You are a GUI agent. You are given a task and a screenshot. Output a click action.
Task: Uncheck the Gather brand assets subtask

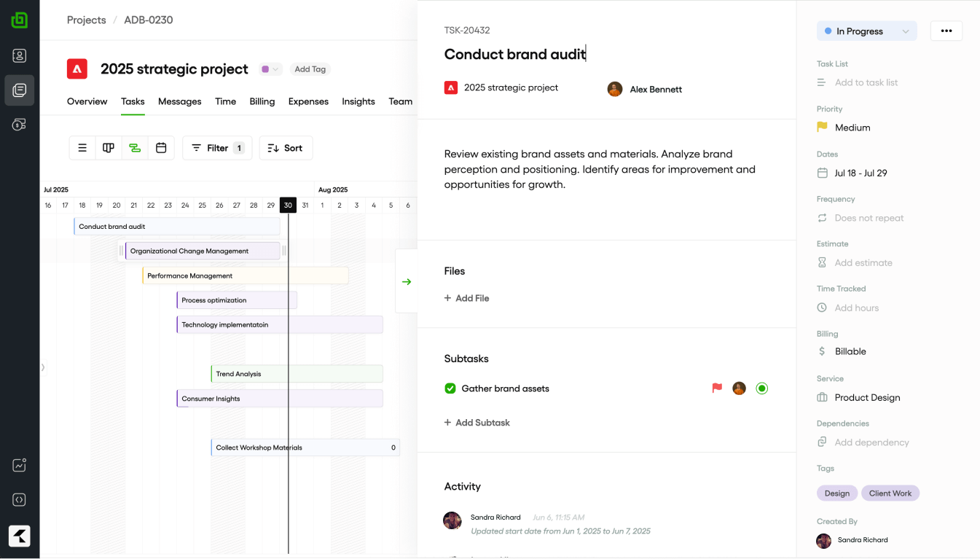point(450,388)
